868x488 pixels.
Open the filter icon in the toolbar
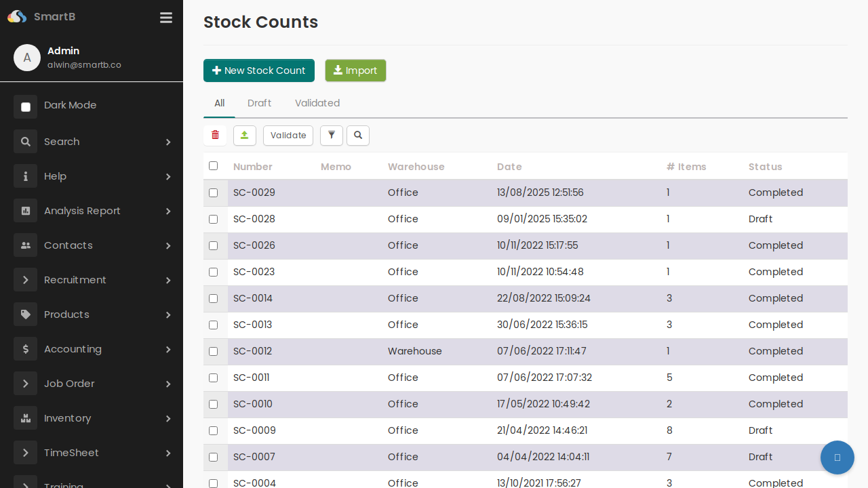click(x=332, y=136)
